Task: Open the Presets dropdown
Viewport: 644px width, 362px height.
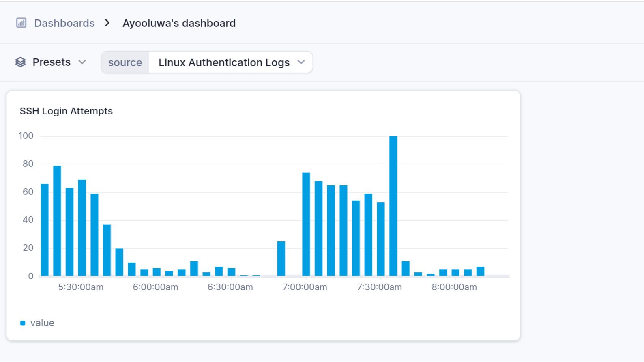Action: [x=51, y=62]
